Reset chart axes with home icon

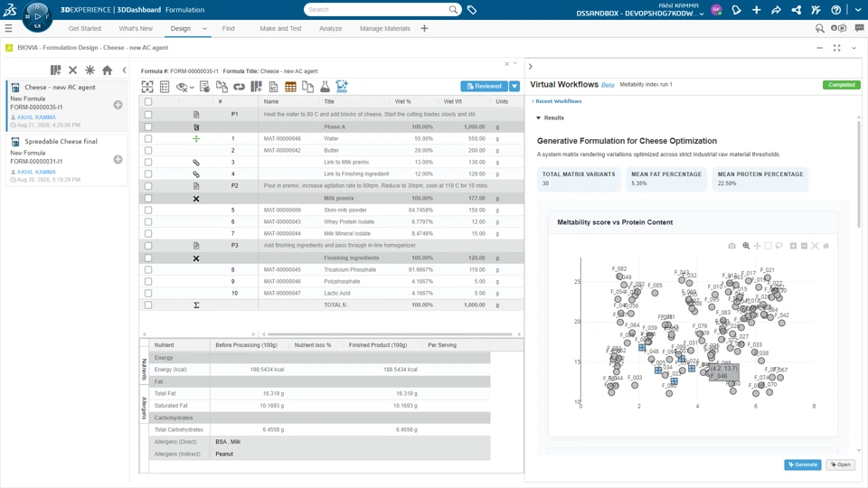(826, 246)
